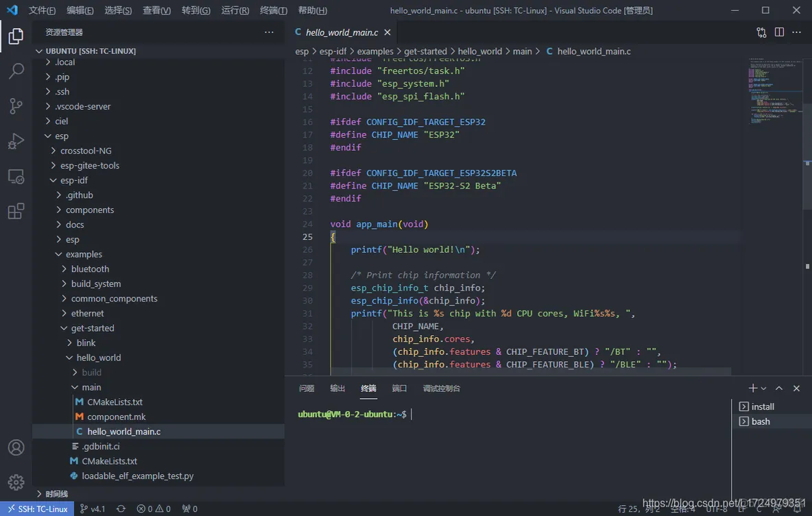Screen dimensions: 812x516
Task: Collapse the esp-idf folder
Action: (74, 180)
